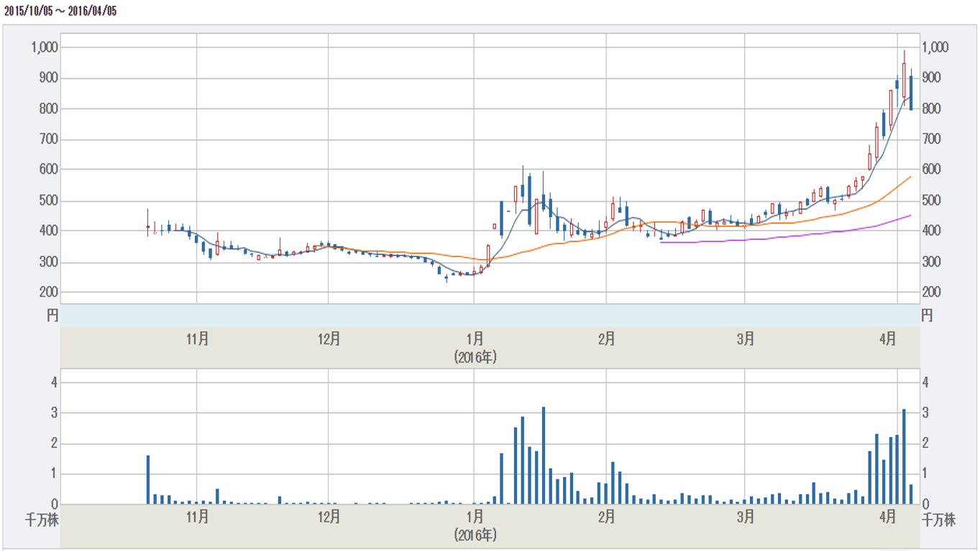Screen dimensions: 980x551
Task: Click (2016年) under the volume chart axis
Action: 475,534
